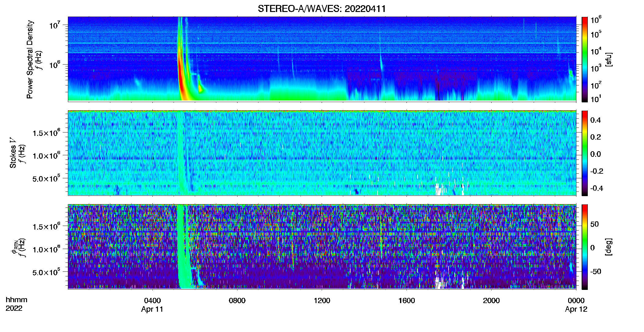Click the 10^6 frequency tick on the top panel axis
This screenshot has height=332, width=644.
click(55, 65)
